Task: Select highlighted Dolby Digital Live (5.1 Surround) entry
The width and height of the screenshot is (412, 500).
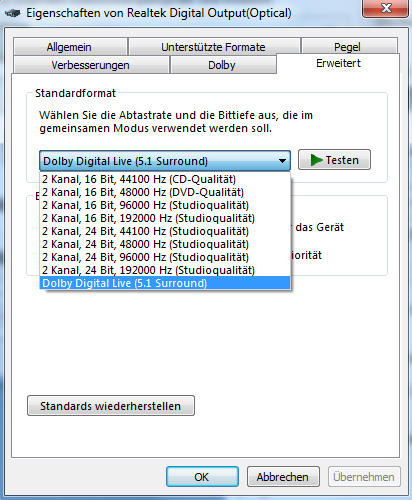Action: (x=165, y=283)
